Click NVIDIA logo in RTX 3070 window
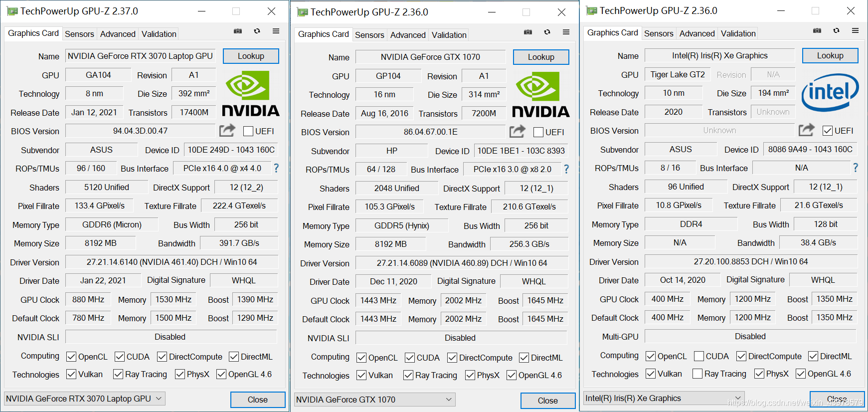Image resolution: width=868 pixels, height=412 pixels. (250, 93)
